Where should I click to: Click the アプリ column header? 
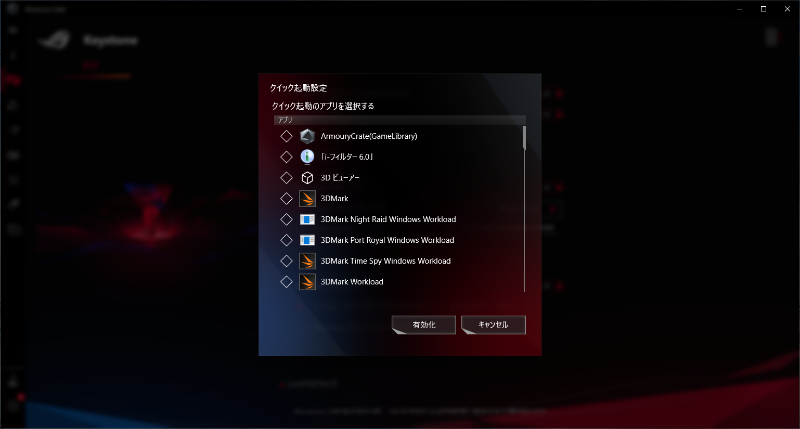tap(399, 120)
